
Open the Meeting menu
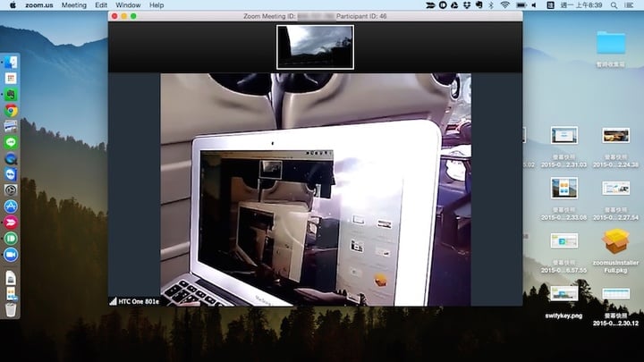pyautogui.click(x=73, y=5)
